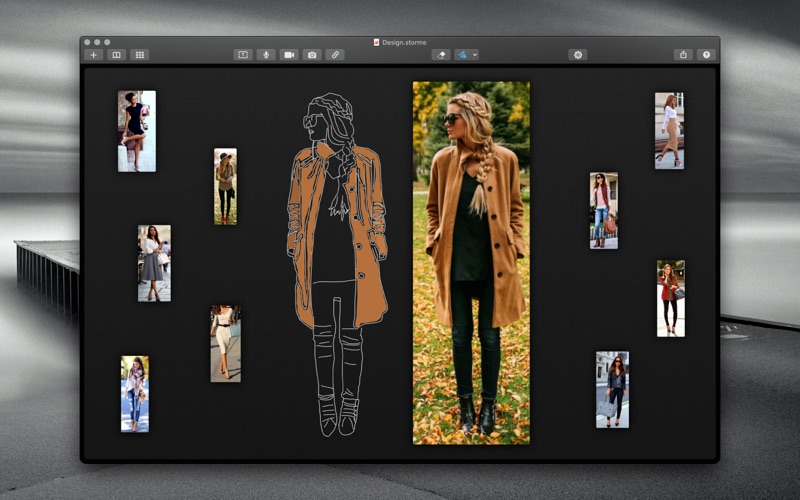Select thumbnail of woman in tan pencil skirt

click(x=669, y=131)
